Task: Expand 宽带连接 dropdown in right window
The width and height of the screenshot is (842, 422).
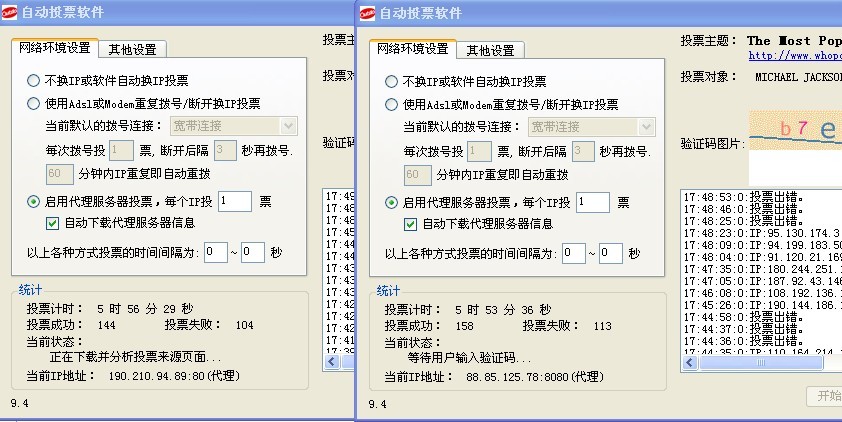Action: (646, 127)
